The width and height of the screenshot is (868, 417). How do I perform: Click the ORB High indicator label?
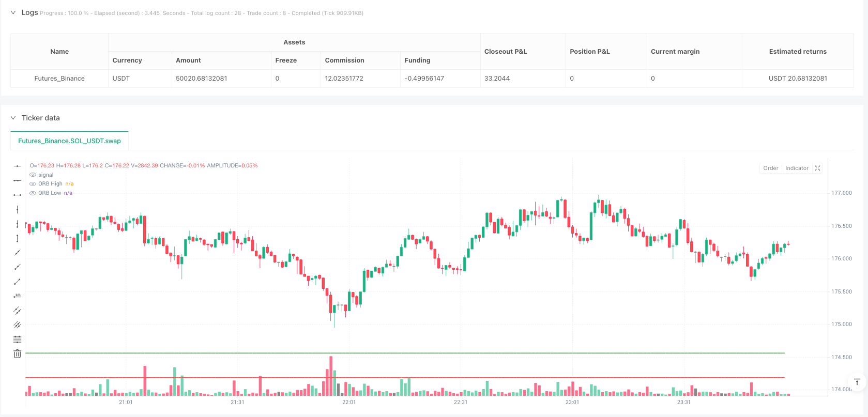tap(50, 184)
